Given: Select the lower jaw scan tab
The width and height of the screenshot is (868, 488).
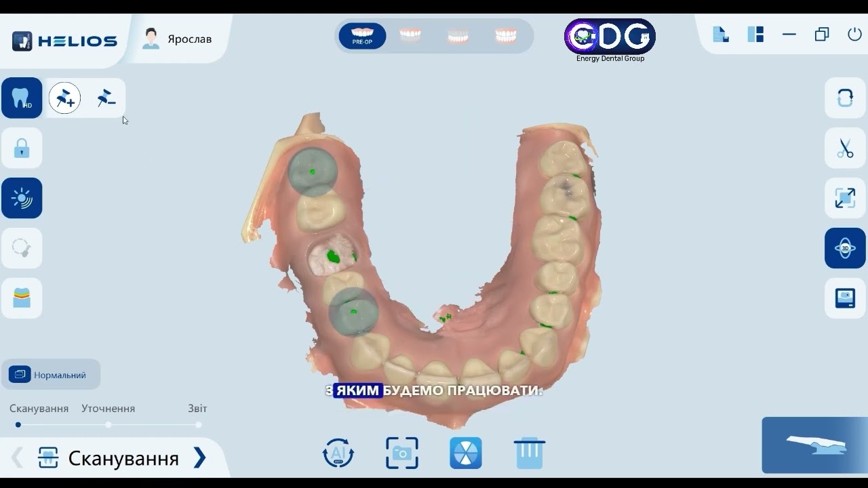Looking at the screenshot, I should click(458, 36).
